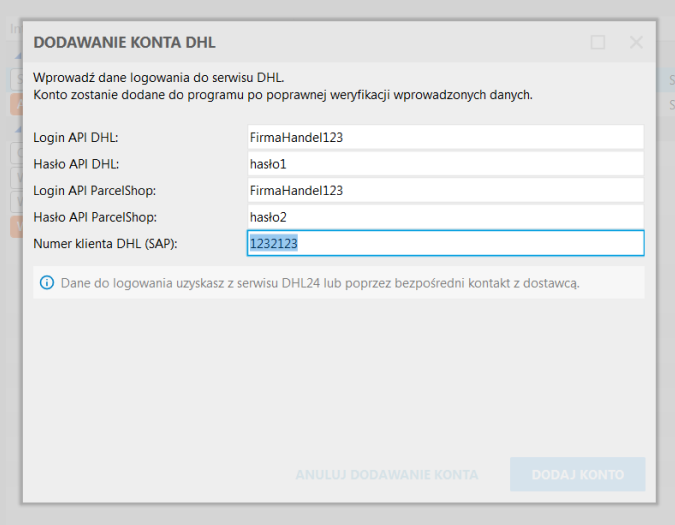
Task: Click the label 'Numer klienta DHL (SAP):'
Action: tap(105, 244)
